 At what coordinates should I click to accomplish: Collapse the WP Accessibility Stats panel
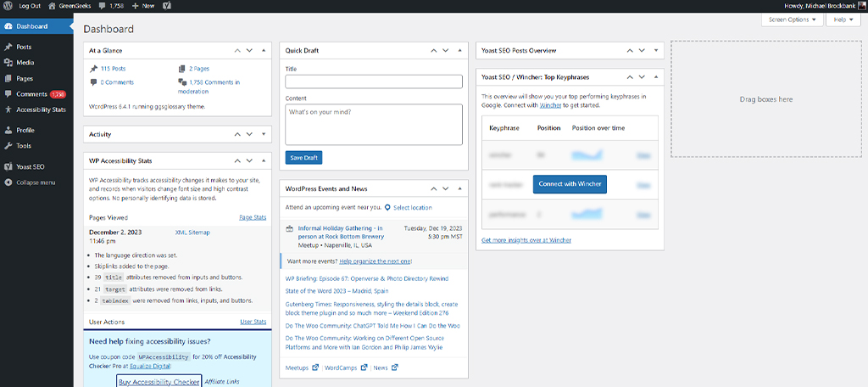(x=264, y=160)
